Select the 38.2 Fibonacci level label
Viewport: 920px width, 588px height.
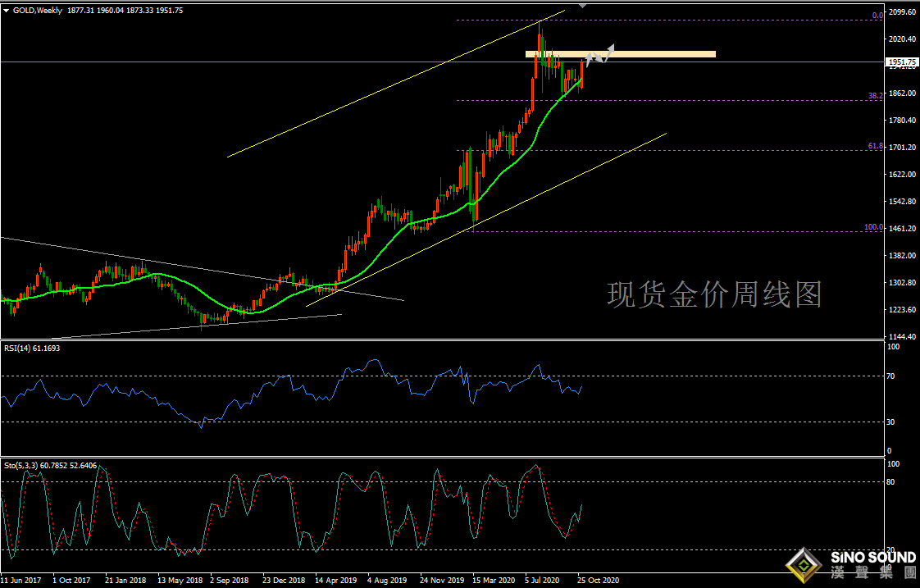pyautogui.click(x=875, y=96)
